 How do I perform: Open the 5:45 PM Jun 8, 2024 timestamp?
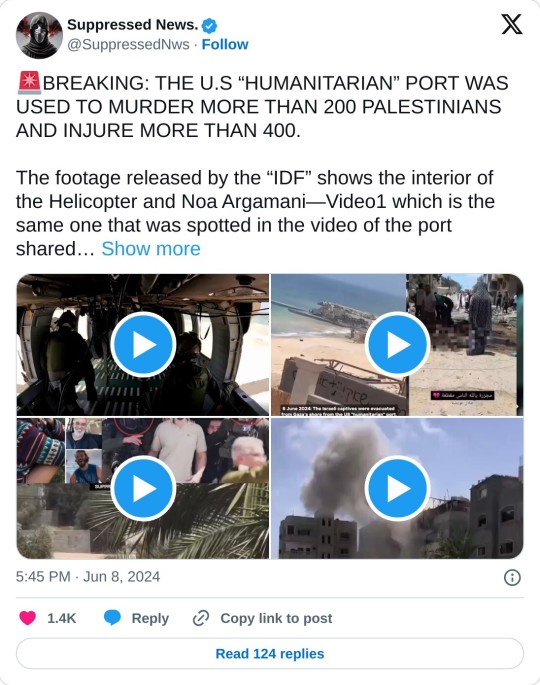[88, 577]
